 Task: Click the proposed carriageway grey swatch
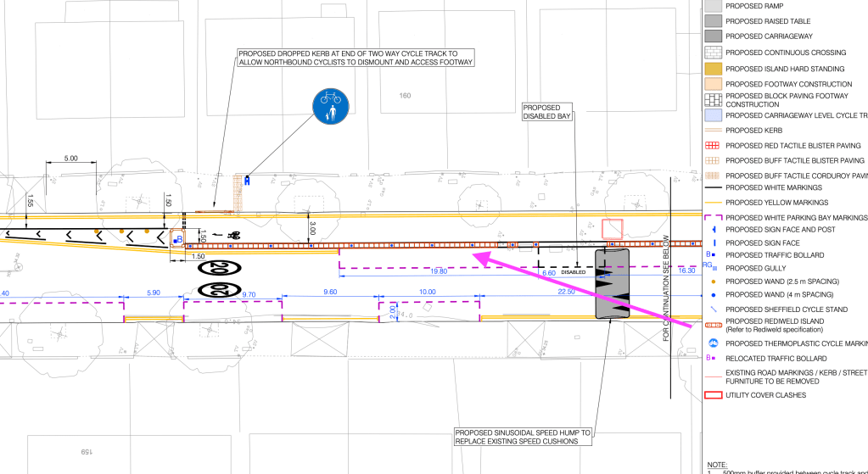coord(713,36)
